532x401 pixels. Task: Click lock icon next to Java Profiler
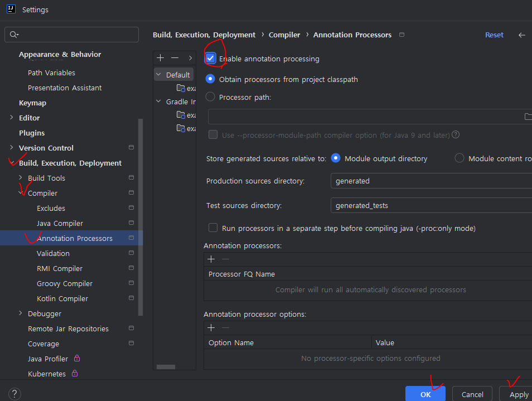[x=77, y=358]
